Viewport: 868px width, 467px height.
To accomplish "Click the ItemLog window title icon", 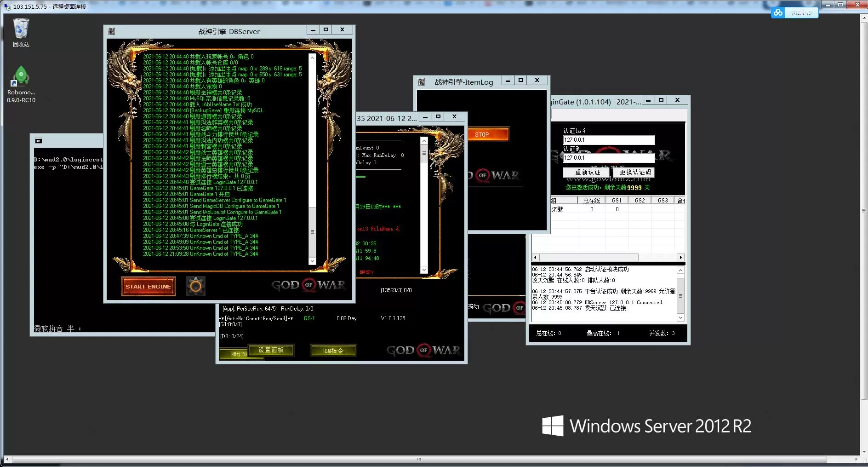I will click(421, 82).
